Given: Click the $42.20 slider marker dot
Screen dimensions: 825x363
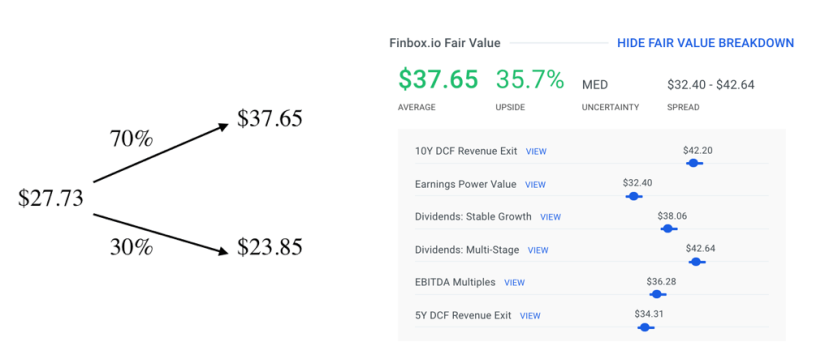Looking at the screenshot, I should coord(693,163).
